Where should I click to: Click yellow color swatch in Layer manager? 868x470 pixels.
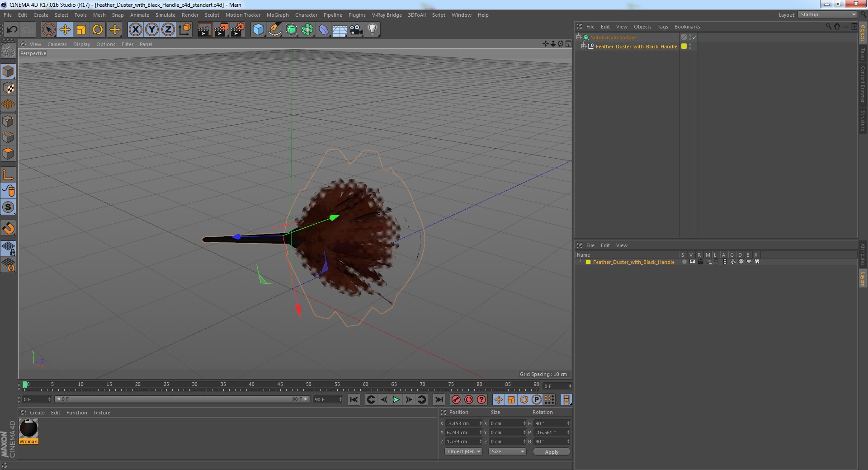pos(588,262)
